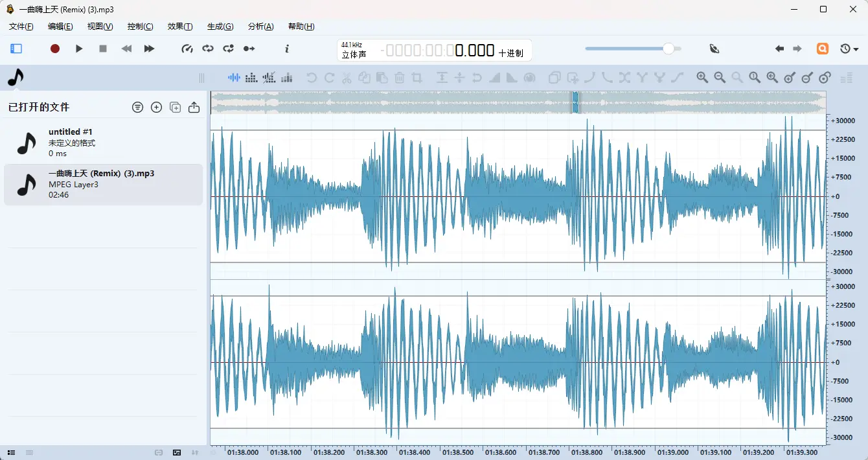868x460 pixels.
Task: Click the fast-forward button
Action: 149,49
